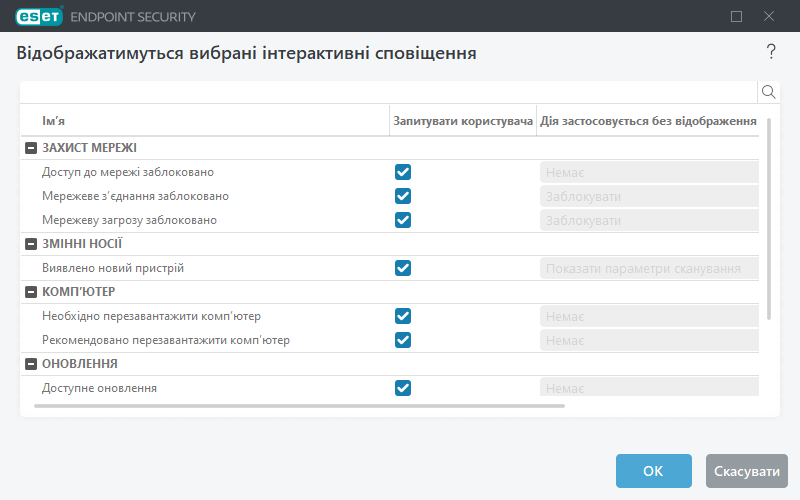This screenshot has height=500, width=800.
Task: Collapse the ЗМІННІ НОСІЇ section
Action: pos(31,244)
